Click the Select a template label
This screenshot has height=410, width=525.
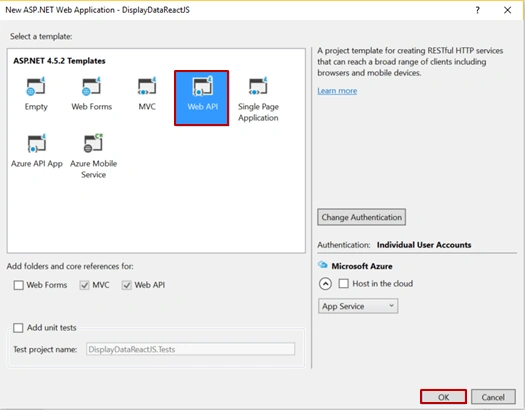click(41, 36)
